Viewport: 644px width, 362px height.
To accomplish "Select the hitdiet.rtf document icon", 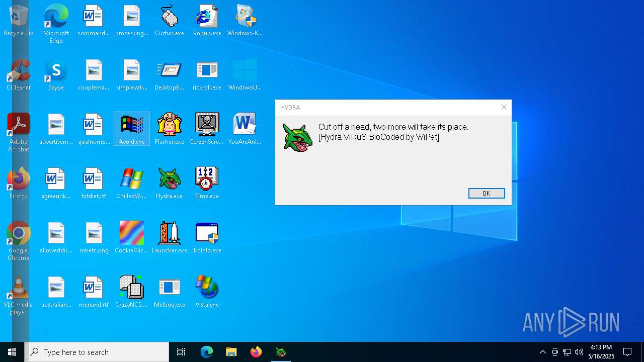I will point(94,184).
